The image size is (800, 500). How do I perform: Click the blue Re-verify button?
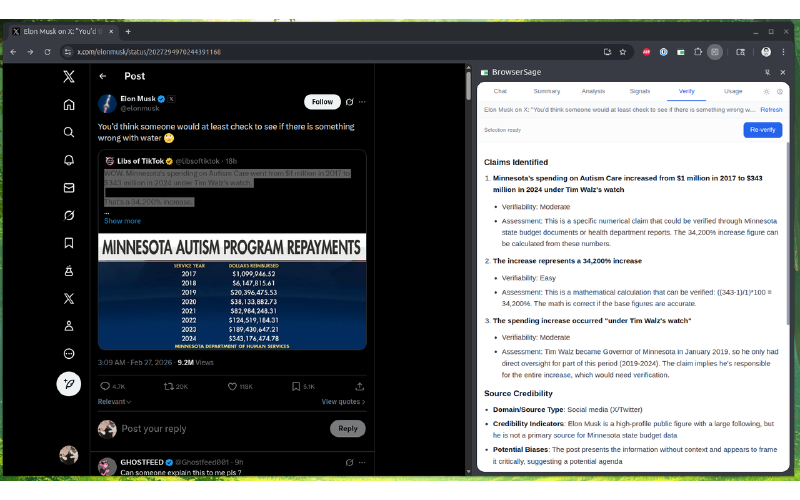click(x=763, y=130)
